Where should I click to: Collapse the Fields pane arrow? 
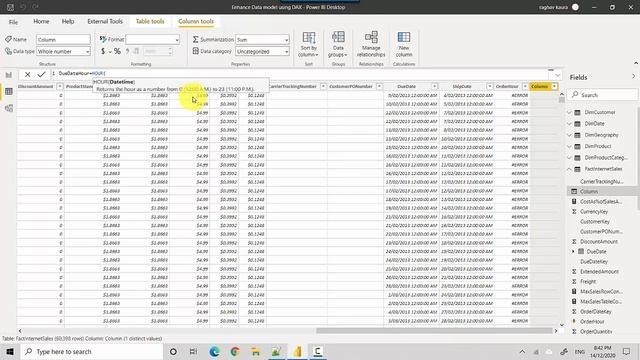[633, 77]
